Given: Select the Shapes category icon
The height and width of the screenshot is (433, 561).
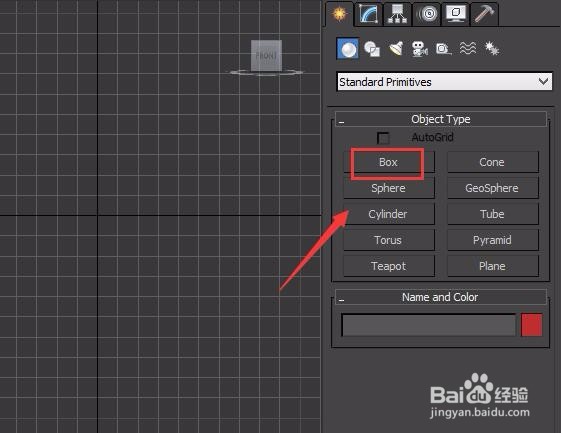Looking at the screenshot, I should coord(372,49).
